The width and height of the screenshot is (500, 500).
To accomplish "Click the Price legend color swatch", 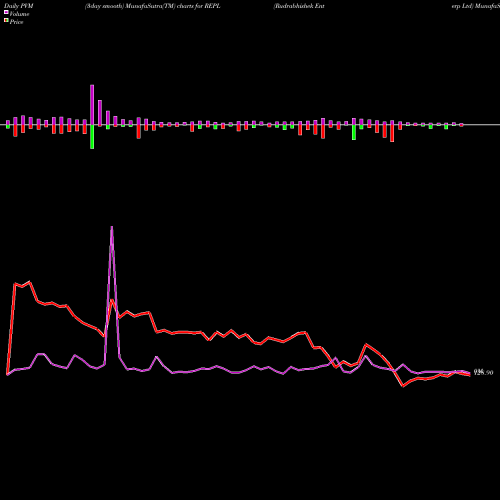I will [6, 21].
